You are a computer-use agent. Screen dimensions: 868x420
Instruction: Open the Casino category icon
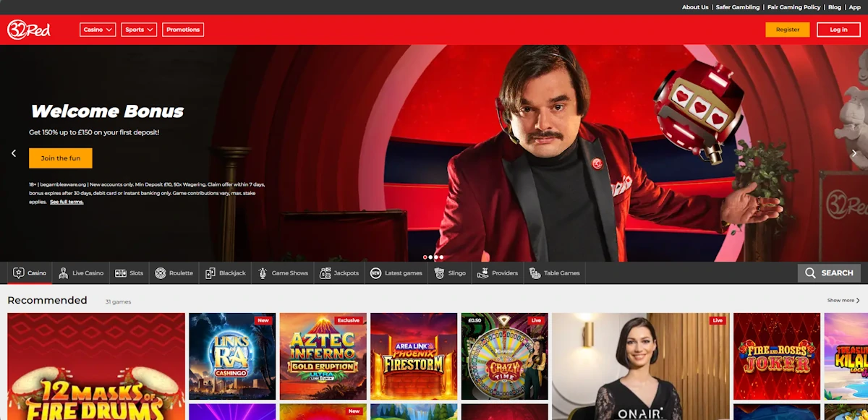point(19,273)
